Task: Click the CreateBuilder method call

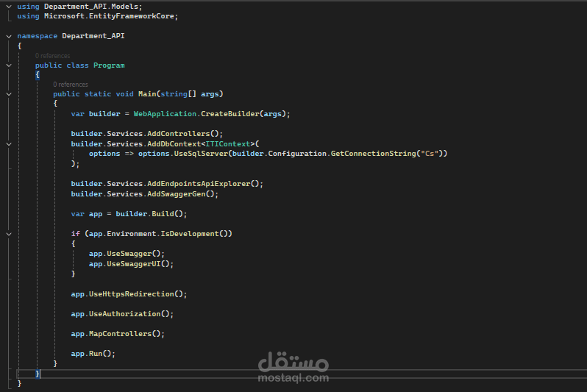Action: pos(230,113)
